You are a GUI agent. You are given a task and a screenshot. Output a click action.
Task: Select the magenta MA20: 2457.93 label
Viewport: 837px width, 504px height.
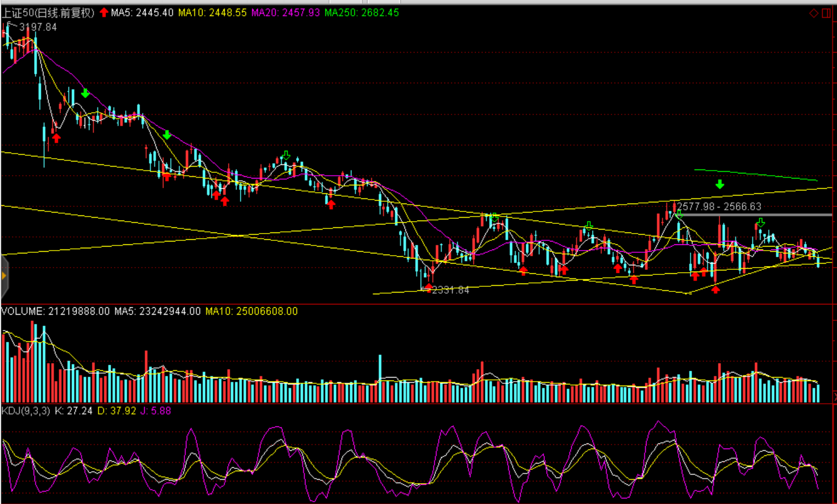point(285,12)
